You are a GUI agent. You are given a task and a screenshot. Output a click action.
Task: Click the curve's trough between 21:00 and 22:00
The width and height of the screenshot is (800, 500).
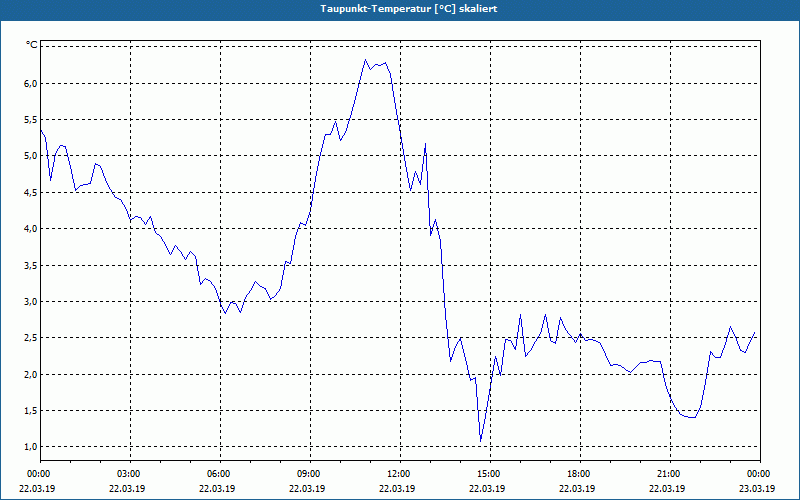click(692, 417)
